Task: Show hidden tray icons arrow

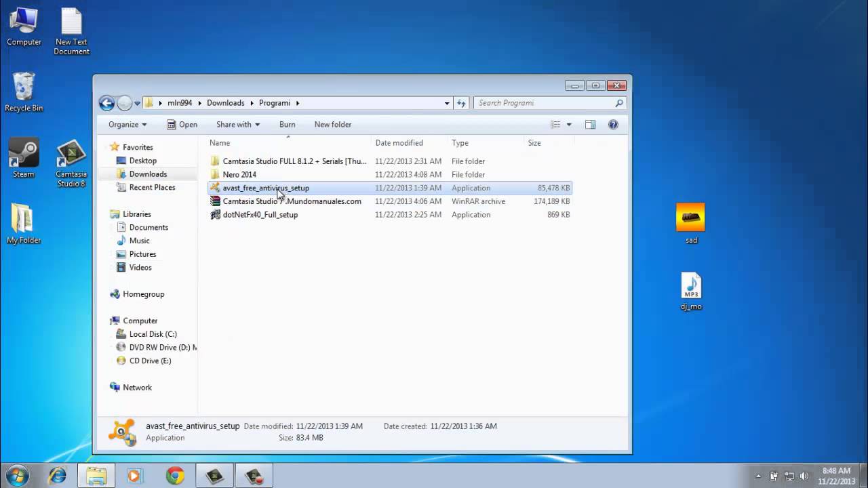Action: (758, 476)
